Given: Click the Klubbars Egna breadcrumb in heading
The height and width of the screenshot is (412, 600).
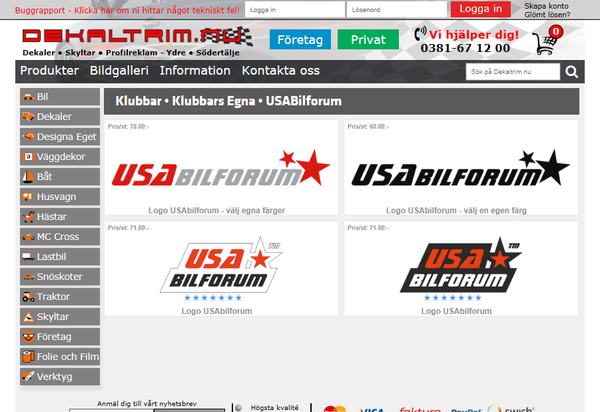Looking at the screenshot, I should click(214, 101).
